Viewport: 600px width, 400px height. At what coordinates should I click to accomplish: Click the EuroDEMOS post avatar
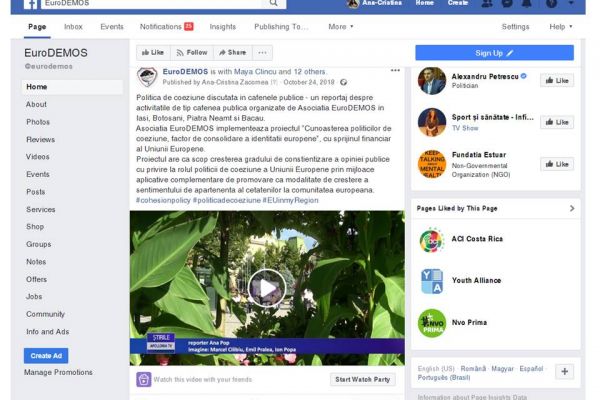click(147, 77)
